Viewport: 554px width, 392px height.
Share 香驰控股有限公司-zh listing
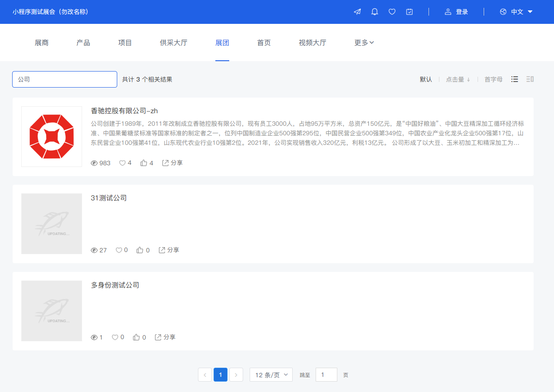point(172,163)
